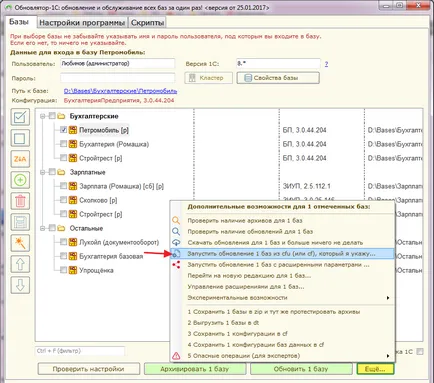The width and height of the screenshot is (434, 383).
Task: Click the yellow Ещё... button
Action: click(x=375, y=369)
